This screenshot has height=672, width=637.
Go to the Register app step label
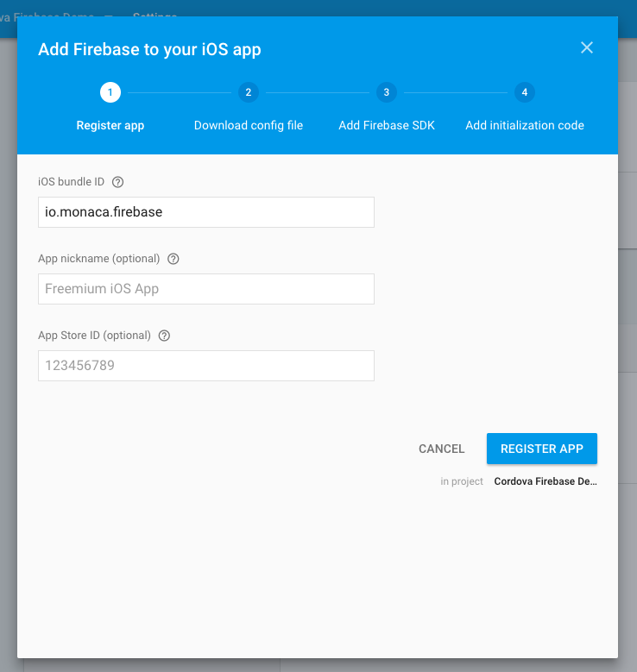click(110, 125)
